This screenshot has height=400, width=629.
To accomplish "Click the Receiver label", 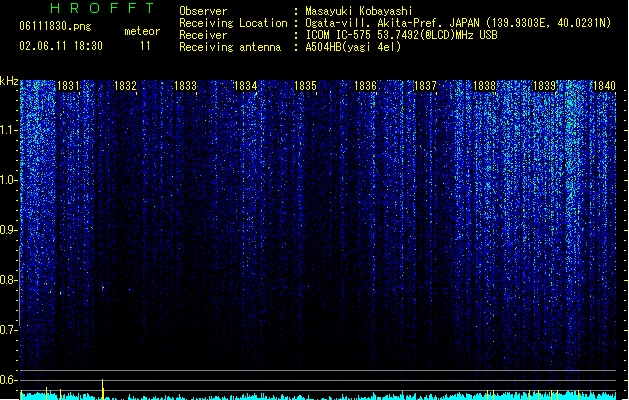I will point(203,35).
